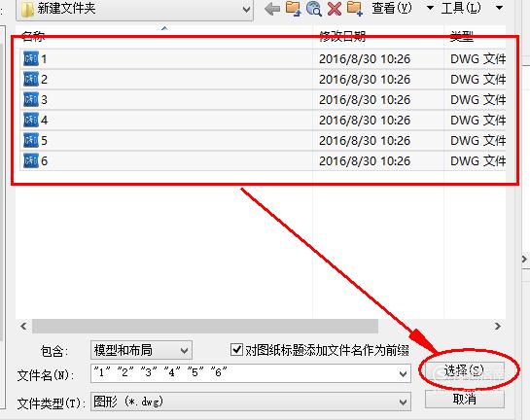Go back with the left arrow icon
Screen dimensions: 530x420
pyautogui.click(x=272, y=9)
